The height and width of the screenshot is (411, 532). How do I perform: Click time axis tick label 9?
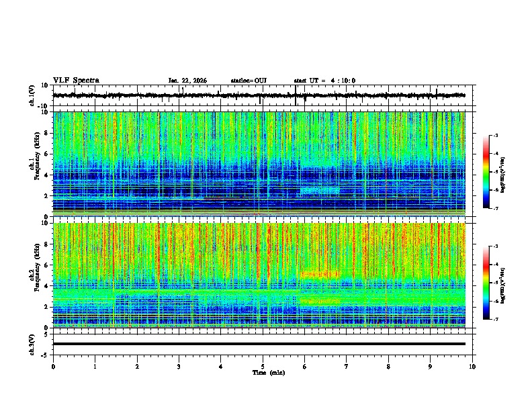click(430, 367)
